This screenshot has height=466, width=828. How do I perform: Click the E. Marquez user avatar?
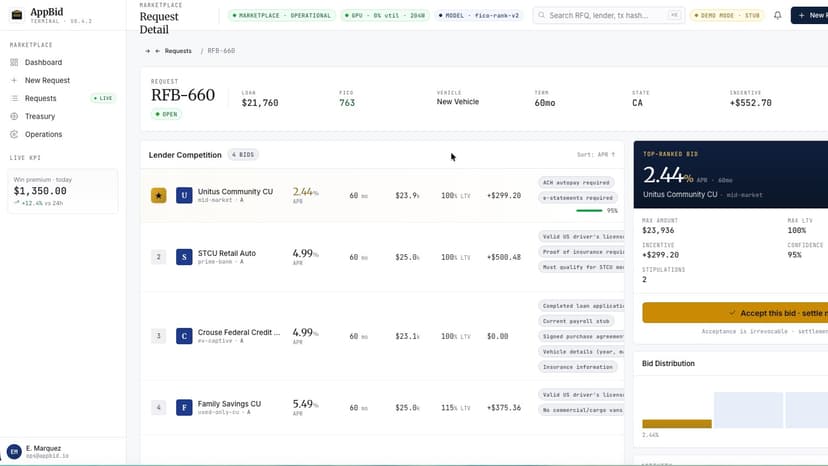click(14, 452)
